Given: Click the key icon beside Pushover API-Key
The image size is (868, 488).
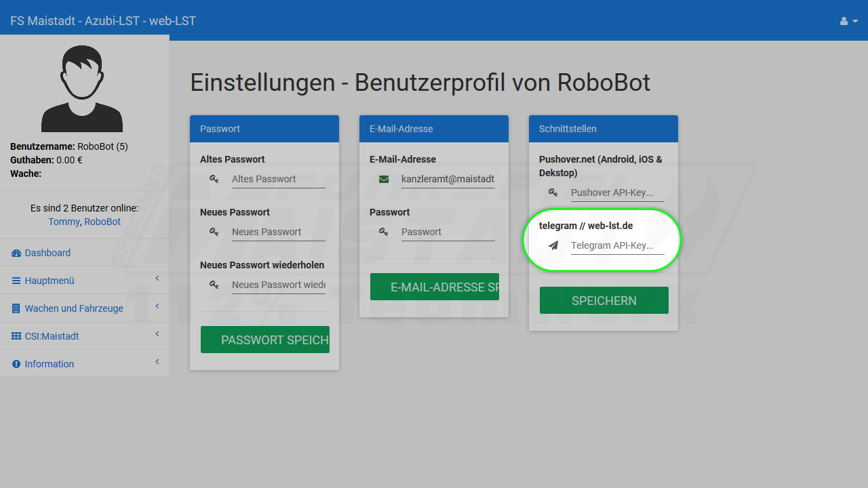Looking at the screenshot, I should coord(553,192).
